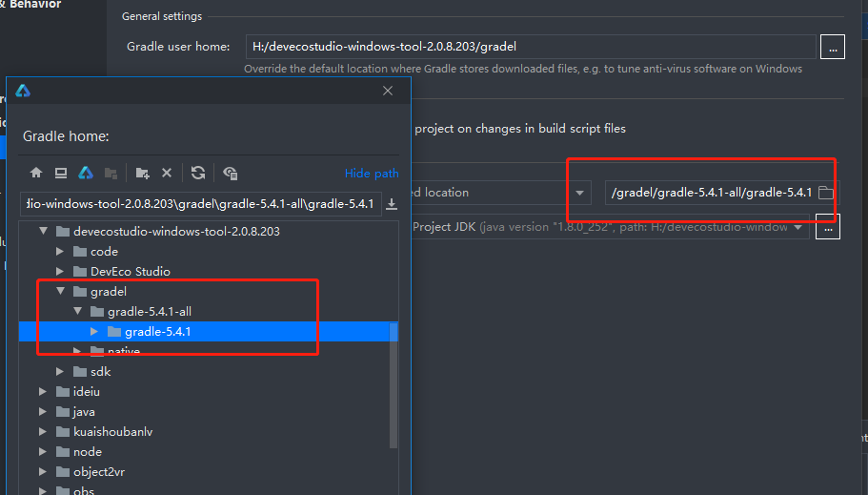Expand the ideiu folder
Image resolution: width=868 pixels, height=495 pixels.
(43, 391)
